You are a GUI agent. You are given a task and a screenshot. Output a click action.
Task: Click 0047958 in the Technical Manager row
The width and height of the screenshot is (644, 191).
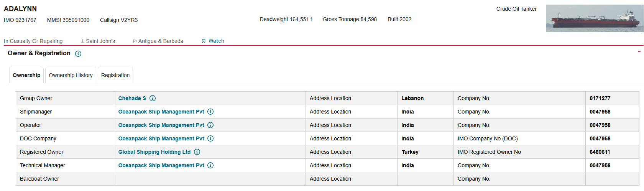click(x=600, y=165)
